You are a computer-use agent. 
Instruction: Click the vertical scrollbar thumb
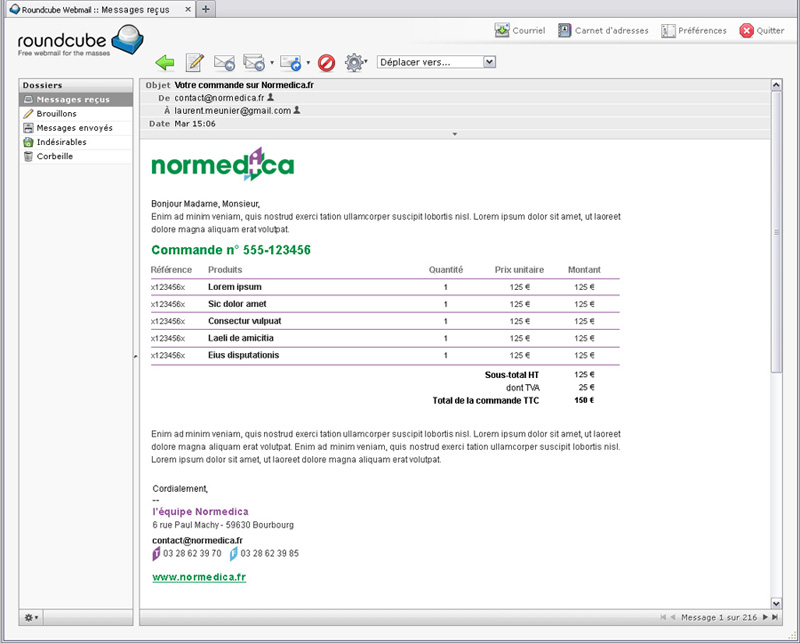(x=776, y=232)
